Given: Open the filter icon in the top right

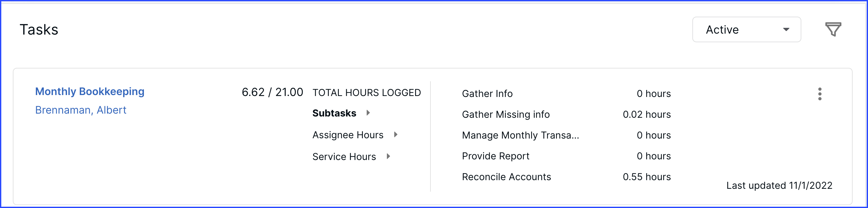Looking at the screenshot, I should pos(833,30).
